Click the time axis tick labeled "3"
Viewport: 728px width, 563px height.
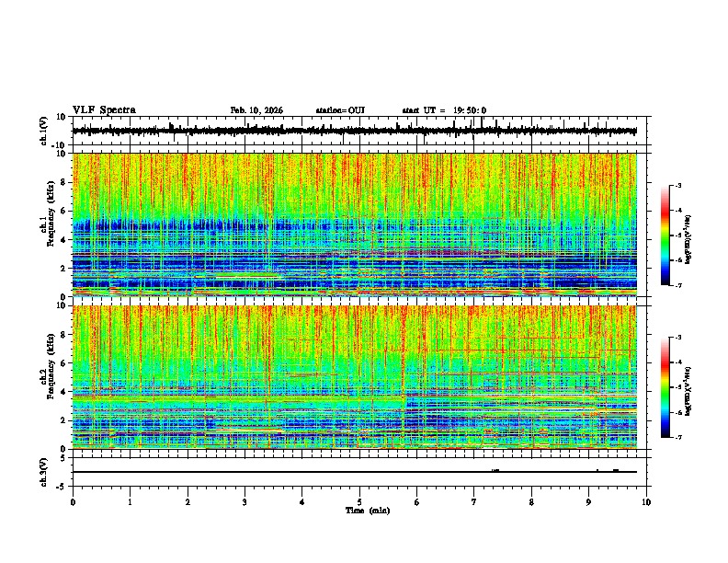click(x=245, y=502)
